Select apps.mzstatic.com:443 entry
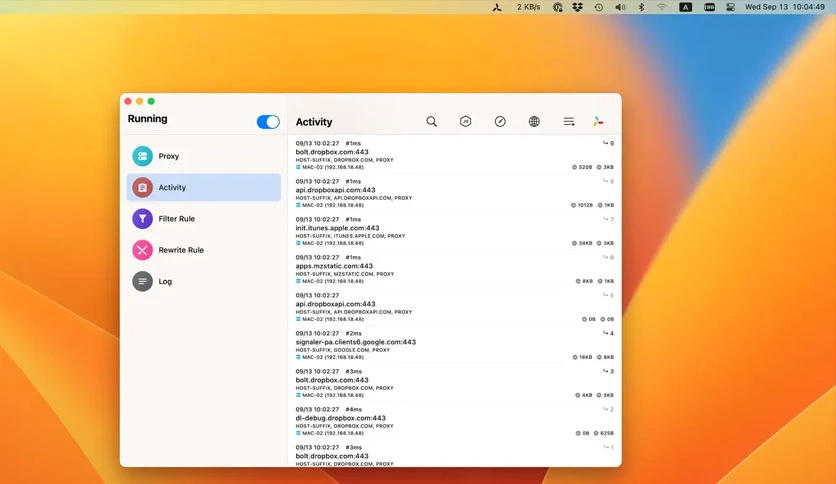Screen dimensions: 836x484 pos(454,269)
